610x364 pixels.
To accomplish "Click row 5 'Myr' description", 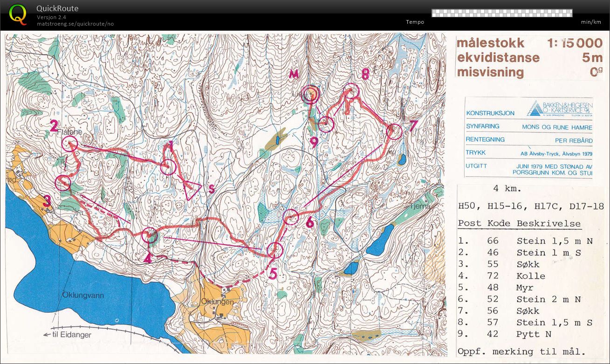I will coord(525,288).
